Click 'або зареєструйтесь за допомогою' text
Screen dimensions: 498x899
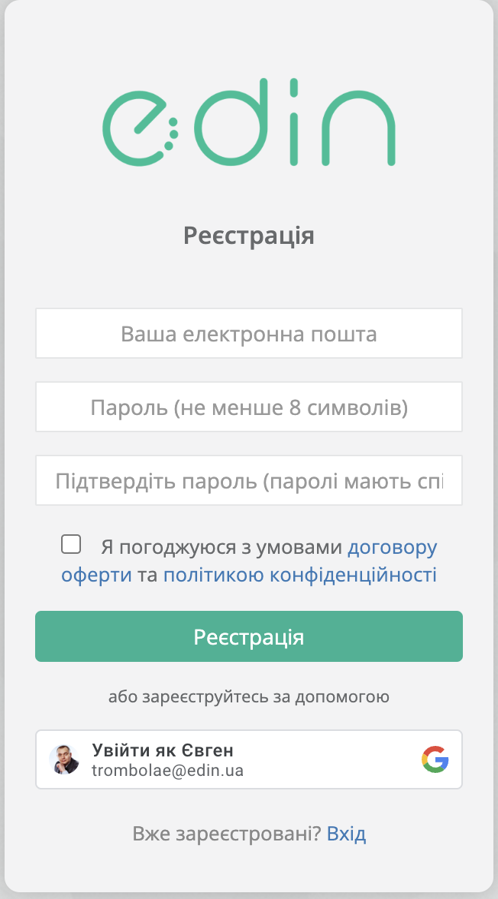(249, 697)
